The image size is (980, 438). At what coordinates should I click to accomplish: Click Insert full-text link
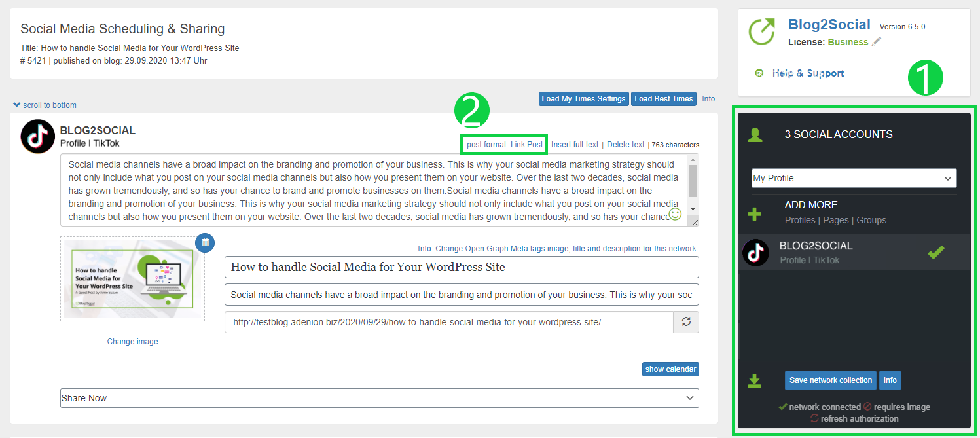[575, 145]
